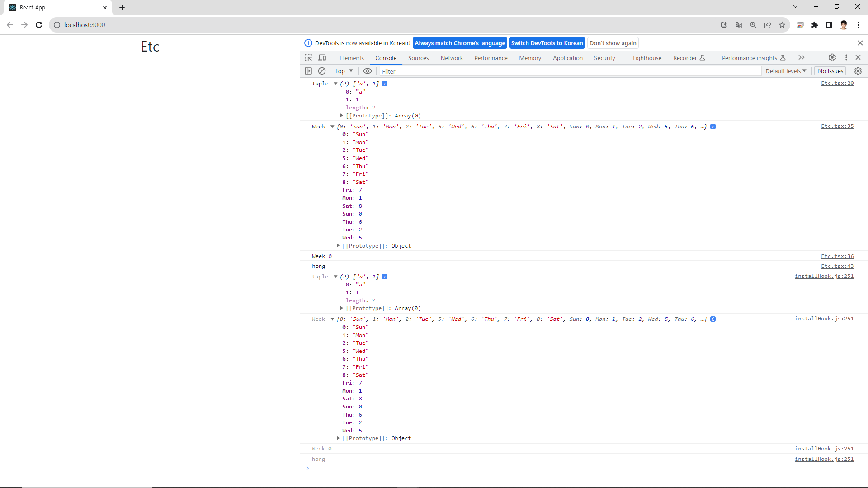
Task: Switch to the Network tab
Action: [451, 58]
